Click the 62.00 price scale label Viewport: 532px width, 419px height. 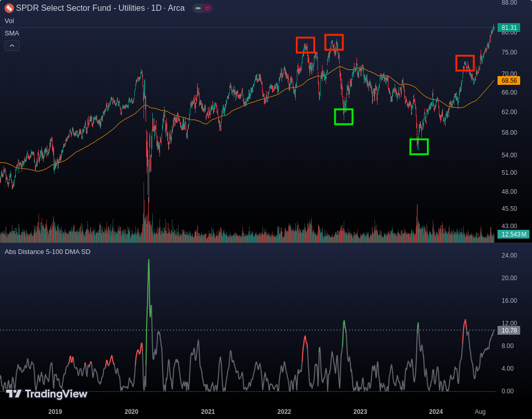[x=509, y=112]
